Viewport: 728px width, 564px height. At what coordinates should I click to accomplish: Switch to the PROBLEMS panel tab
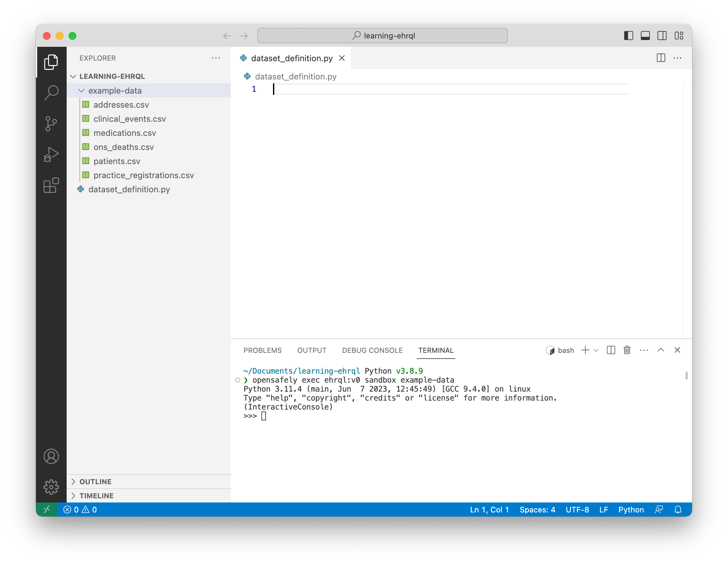coord(262,350)
